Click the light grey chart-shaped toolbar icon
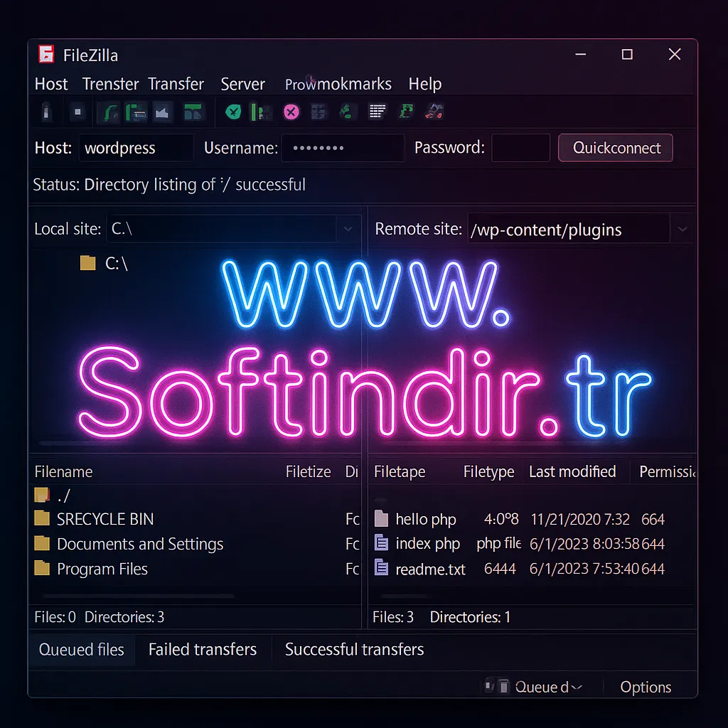Viewport: 728px width, 728px height. pos(162,112)
